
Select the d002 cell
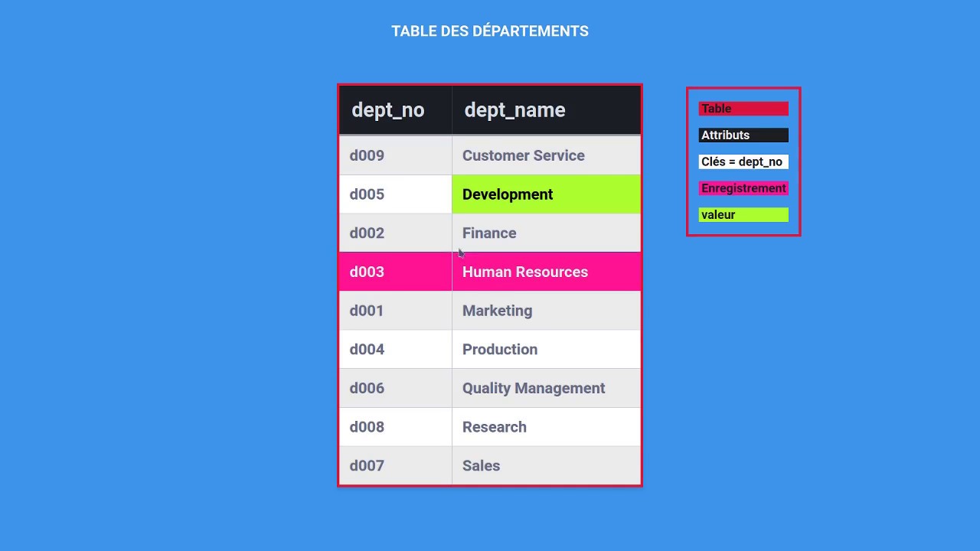pos(395,233)
